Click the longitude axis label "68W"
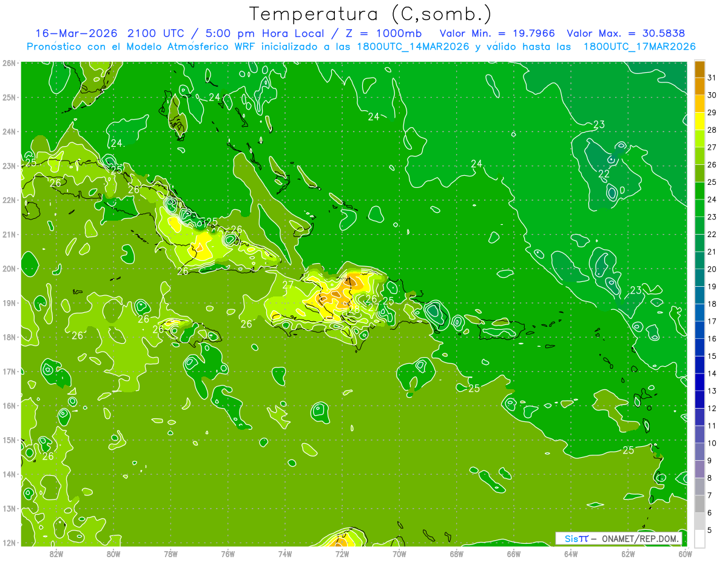This screenshot has width=728, height=562. 457,554
